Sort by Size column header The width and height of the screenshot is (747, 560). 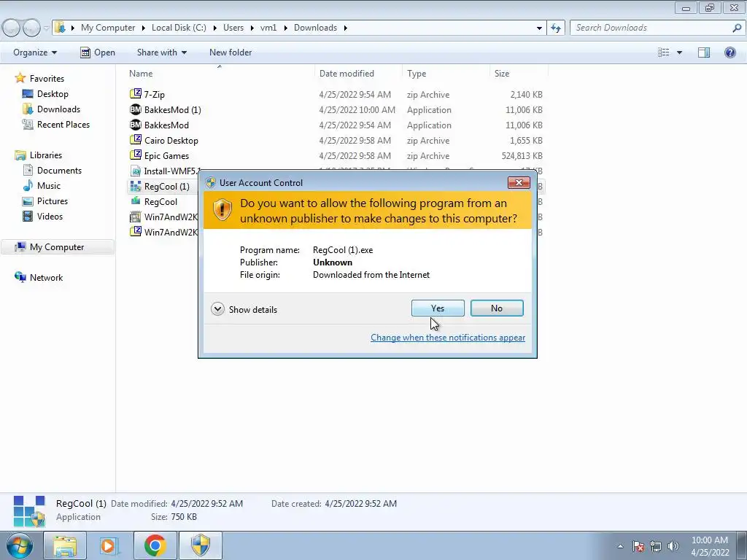(502, 74)
